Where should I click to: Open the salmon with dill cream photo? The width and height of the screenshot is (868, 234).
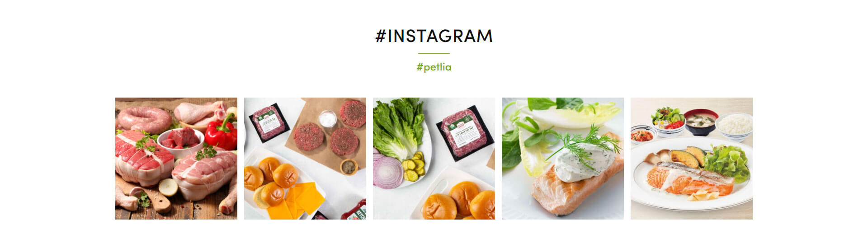point(563,159)
